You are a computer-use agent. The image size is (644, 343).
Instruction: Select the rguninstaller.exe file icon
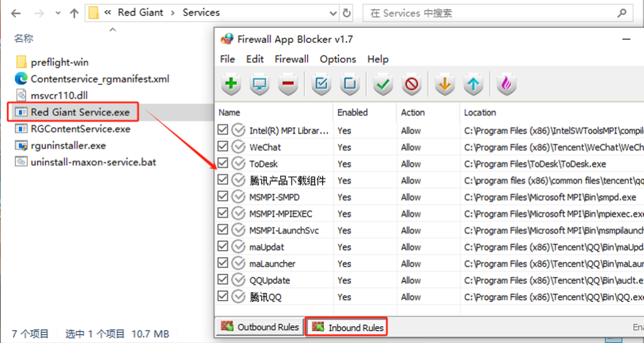click(x=21, y=146)
